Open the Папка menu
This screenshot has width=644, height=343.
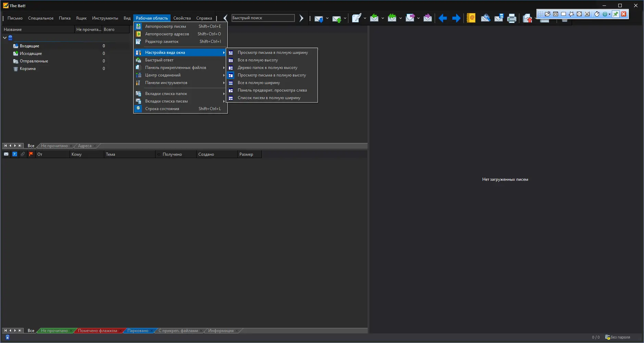tap(65, 18)
